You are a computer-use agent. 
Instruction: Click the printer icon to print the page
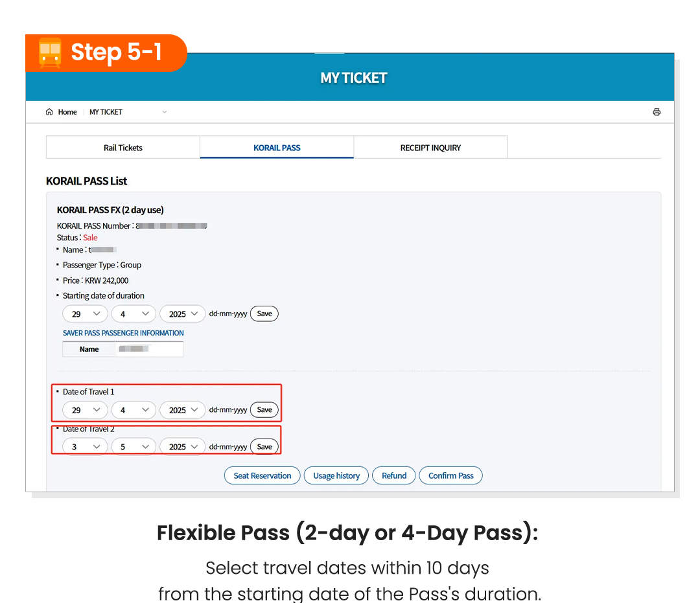657,111
